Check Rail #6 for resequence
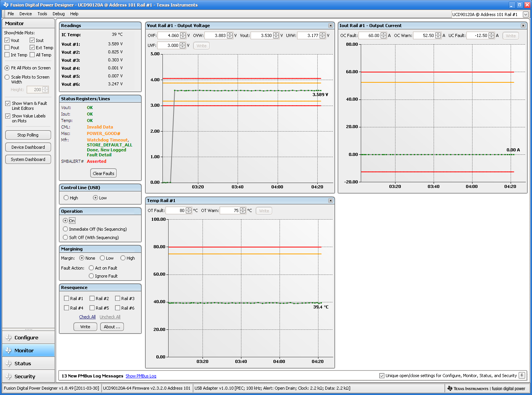532x395 pixels. pyautogui.click(x=117, y=308)
